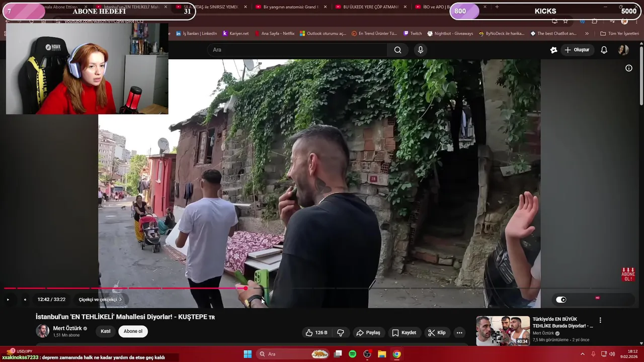
Task: Open 'Outlook oturumu aç' bookmark
Action: (x=323, y=34)
